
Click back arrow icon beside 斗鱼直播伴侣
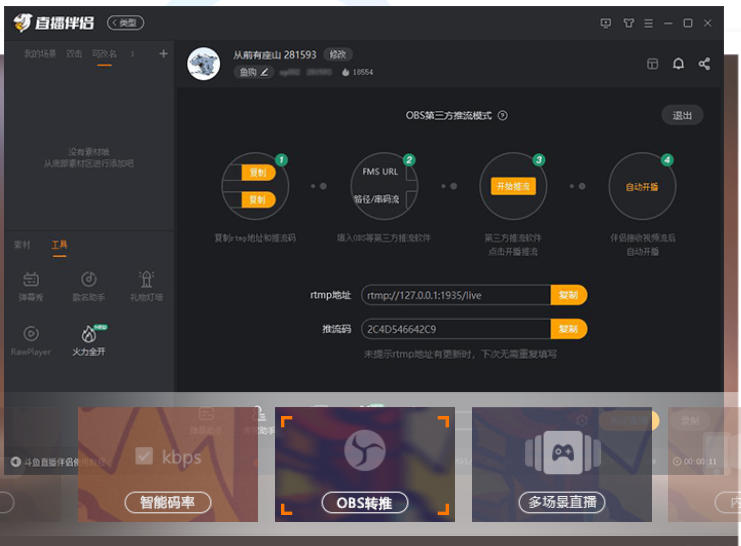[x=16, y=462]
